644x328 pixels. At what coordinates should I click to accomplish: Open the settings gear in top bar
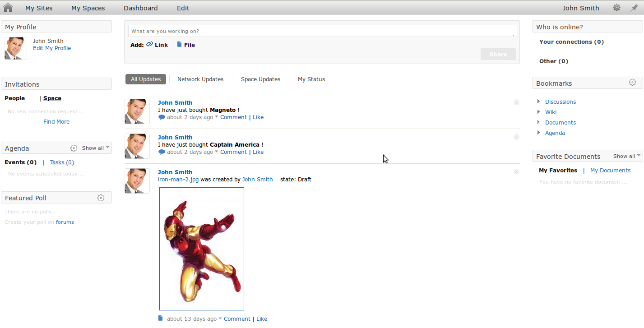tap(616, 8)
